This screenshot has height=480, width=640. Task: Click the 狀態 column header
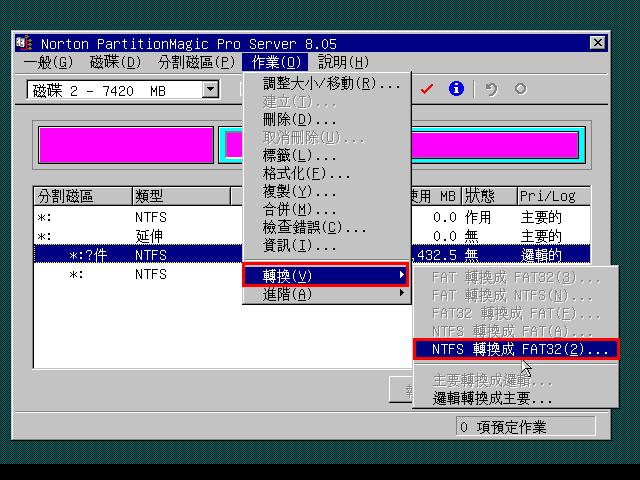[489, 196]
